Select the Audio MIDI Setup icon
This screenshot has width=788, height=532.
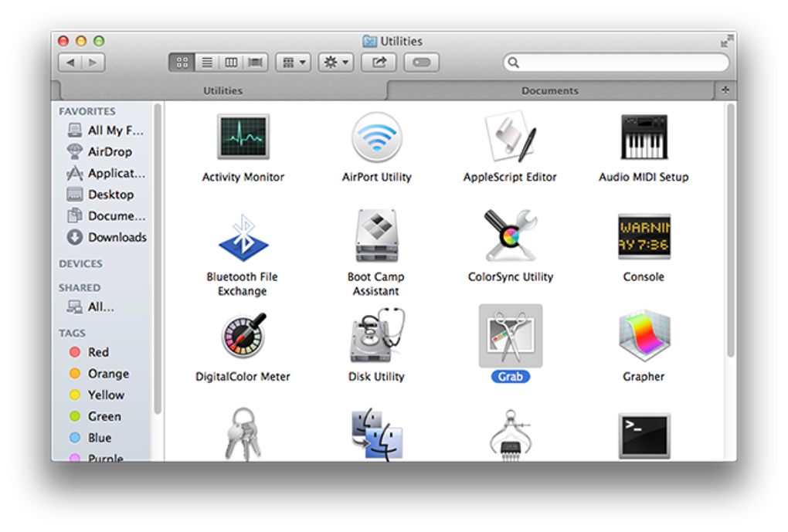[644, 137]
